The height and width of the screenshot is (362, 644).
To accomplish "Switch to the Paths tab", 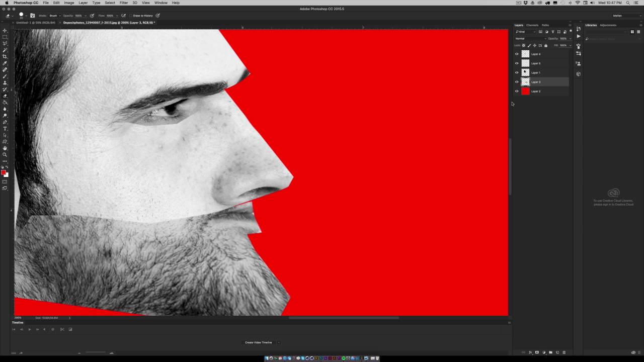I will [x=545, y=25].
